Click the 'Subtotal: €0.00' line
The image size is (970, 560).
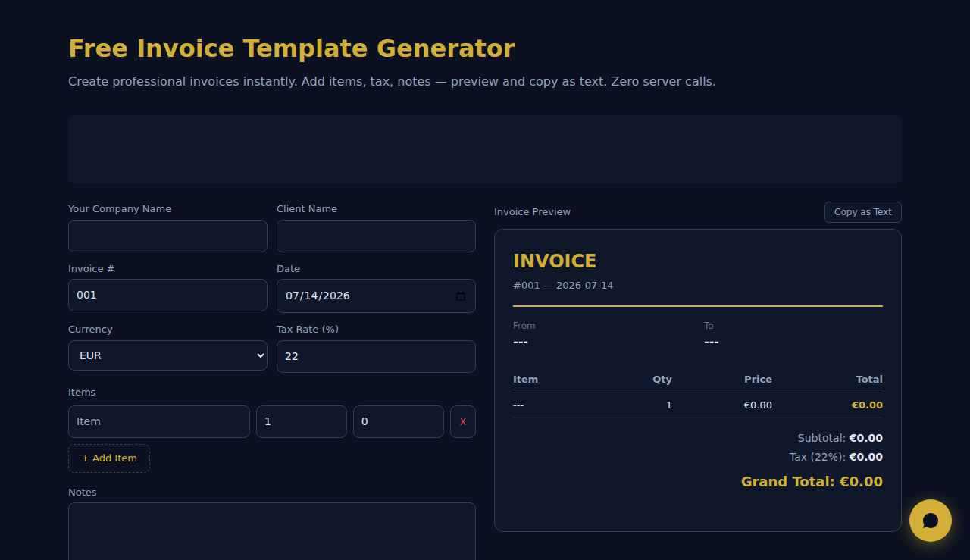(840, 438)
